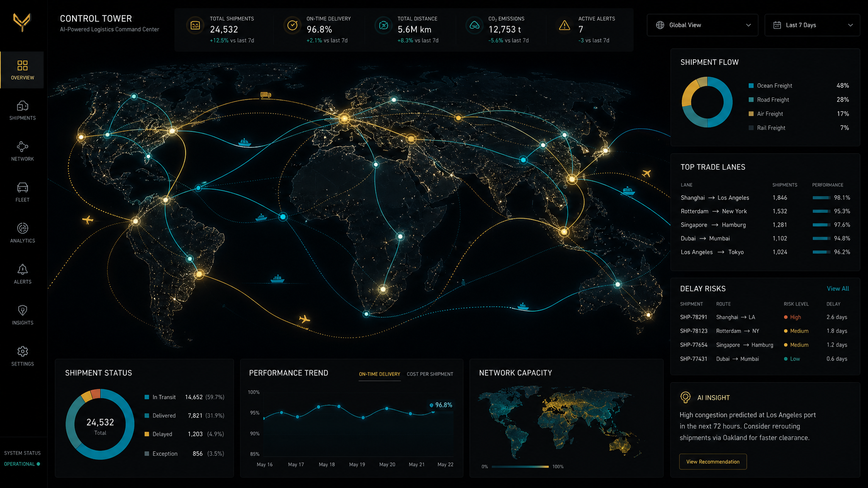The image size is (868, 488).
Task: Open the Insights lightbulb shield icon
Action: pos(22,311)
